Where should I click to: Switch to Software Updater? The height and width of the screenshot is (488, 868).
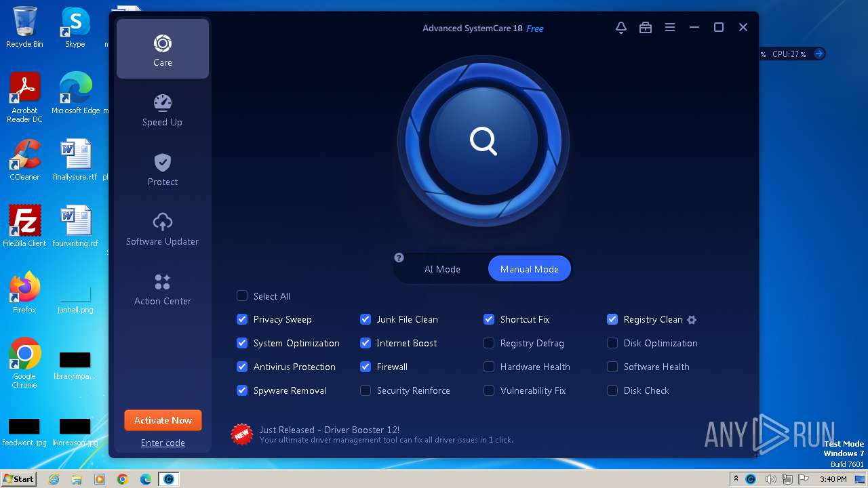pos(163,229)
